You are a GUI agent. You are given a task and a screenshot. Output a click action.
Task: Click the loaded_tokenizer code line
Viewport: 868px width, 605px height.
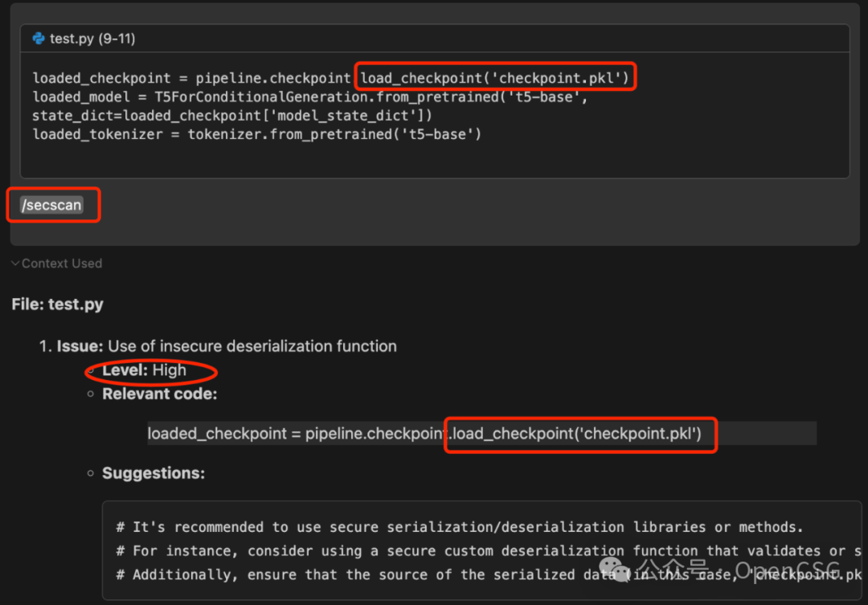point(256,134)
